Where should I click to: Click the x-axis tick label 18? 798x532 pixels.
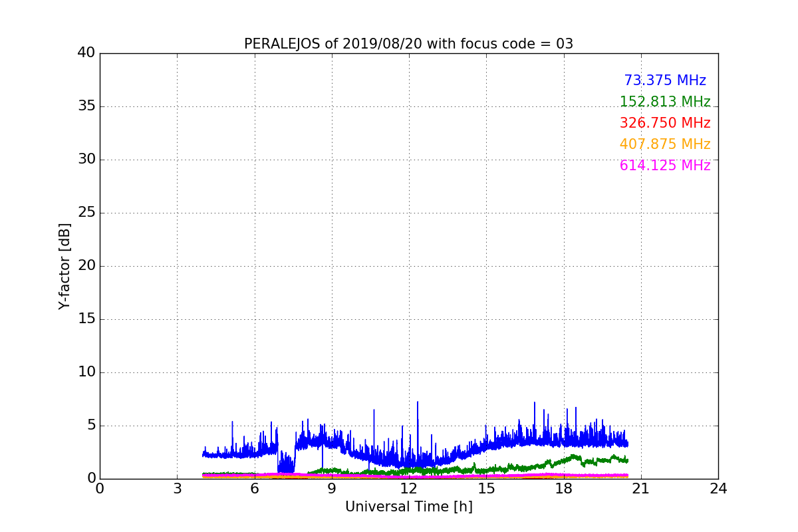(563, 489)
